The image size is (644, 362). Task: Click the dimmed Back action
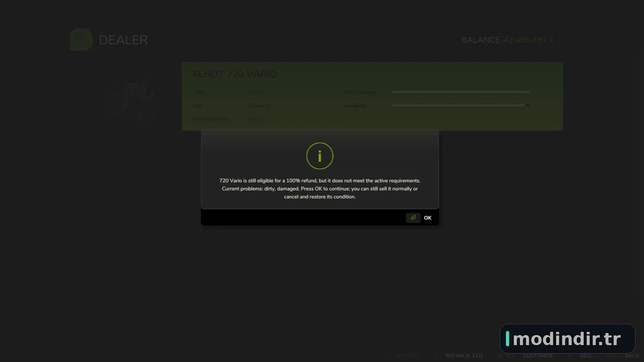(632, 356)
